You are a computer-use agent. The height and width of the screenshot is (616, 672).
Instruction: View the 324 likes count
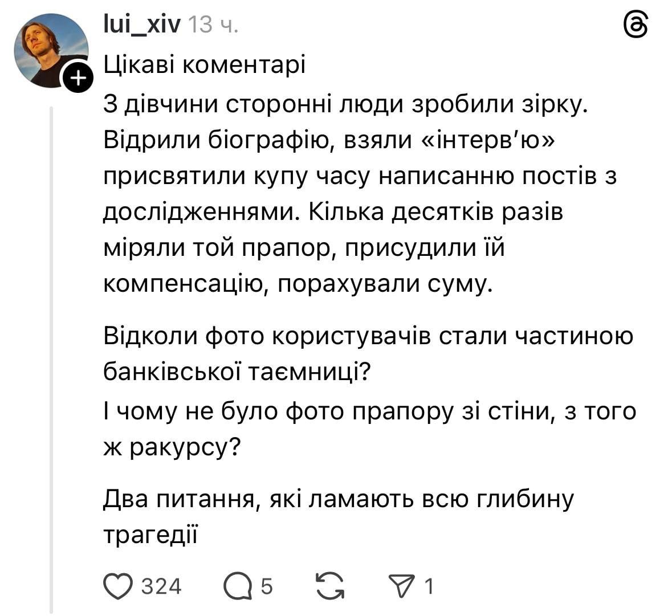161,586
